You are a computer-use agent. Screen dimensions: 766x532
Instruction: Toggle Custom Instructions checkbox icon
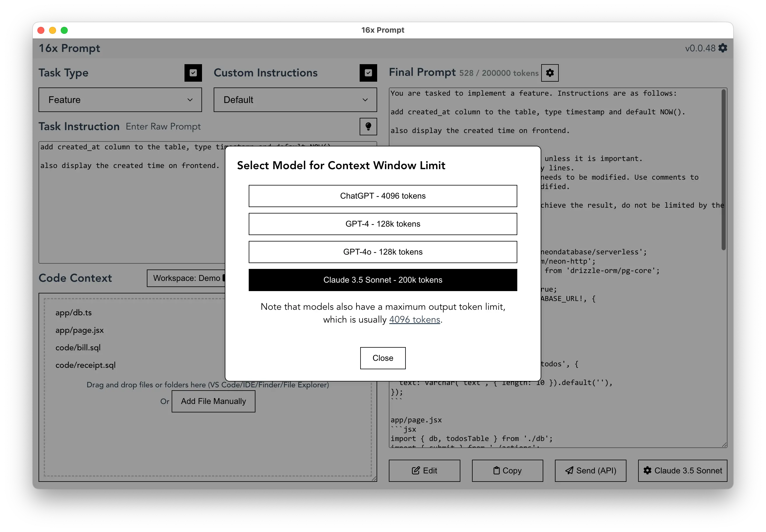(x=368, y=73)
